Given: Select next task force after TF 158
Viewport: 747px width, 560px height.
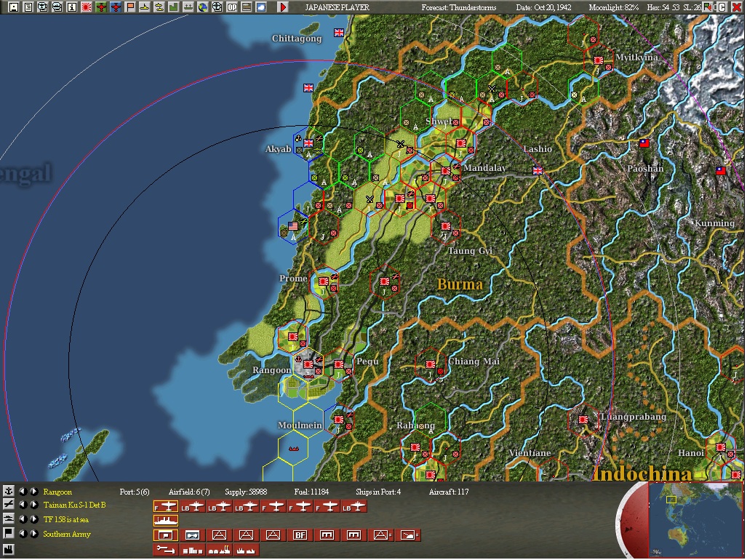Looking at the screenshot, I should pos(34,519).
